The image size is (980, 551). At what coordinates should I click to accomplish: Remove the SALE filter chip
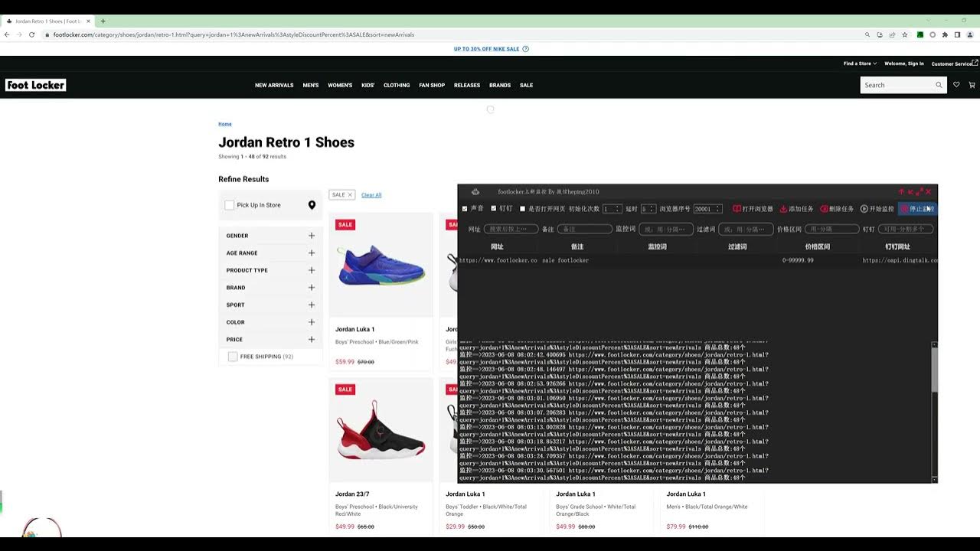350,194
